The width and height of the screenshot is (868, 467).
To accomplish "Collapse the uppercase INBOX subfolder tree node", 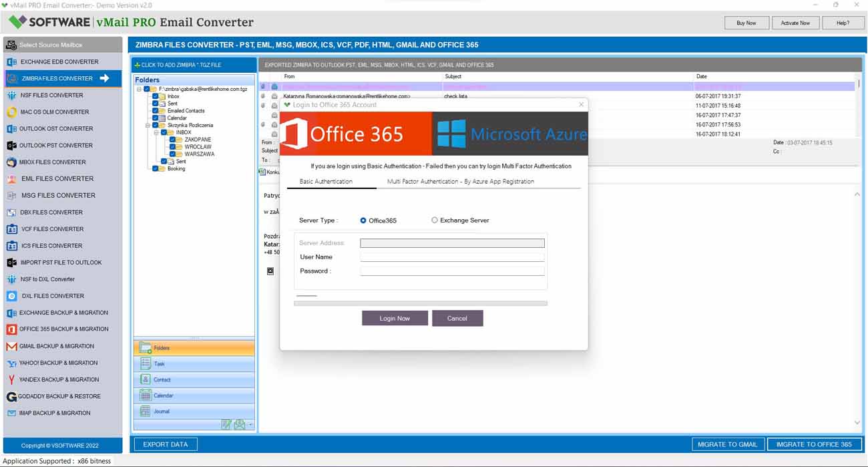I will (156, 132).
